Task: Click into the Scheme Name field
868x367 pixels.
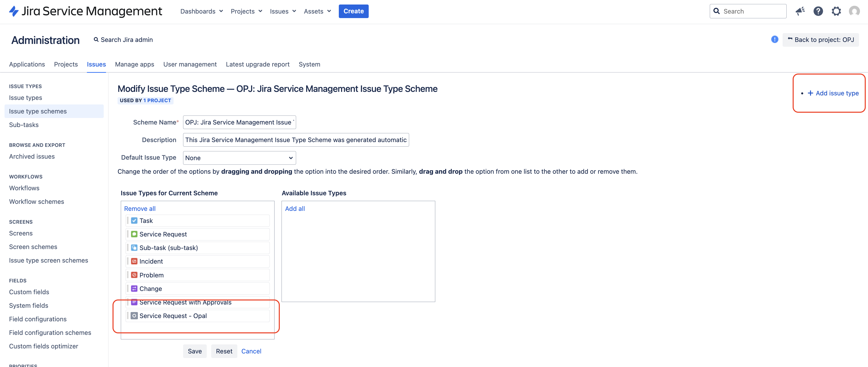Action: pyautogui.click(x=239, y=122)
